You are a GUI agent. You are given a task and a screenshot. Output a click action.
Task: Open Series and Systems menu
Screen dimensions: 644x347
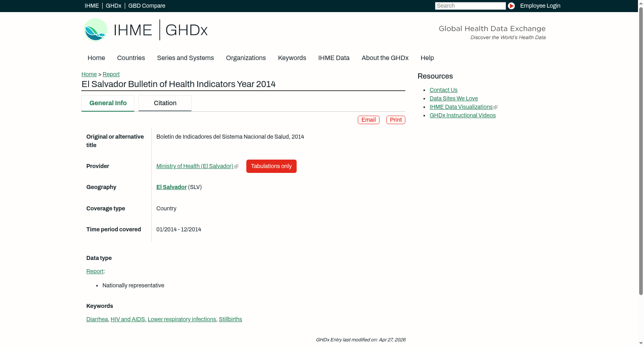click(185, 58)
